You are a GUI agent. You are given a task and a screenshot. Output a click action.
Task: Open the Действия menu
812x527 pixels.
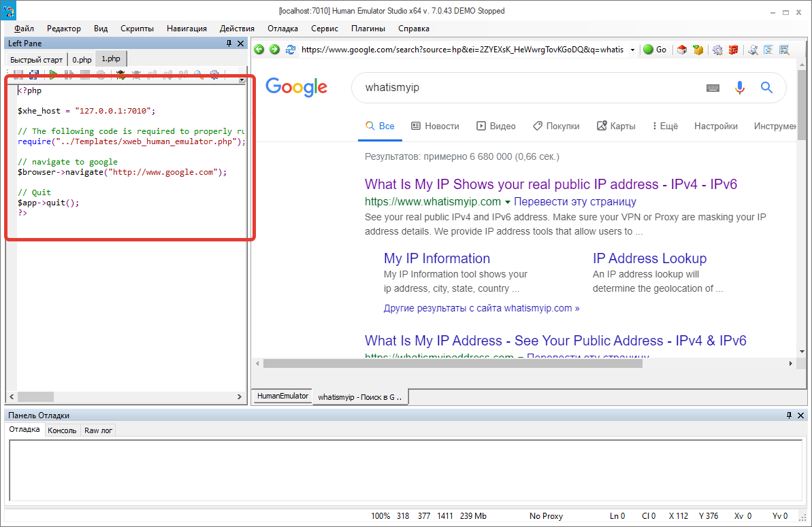237,29
